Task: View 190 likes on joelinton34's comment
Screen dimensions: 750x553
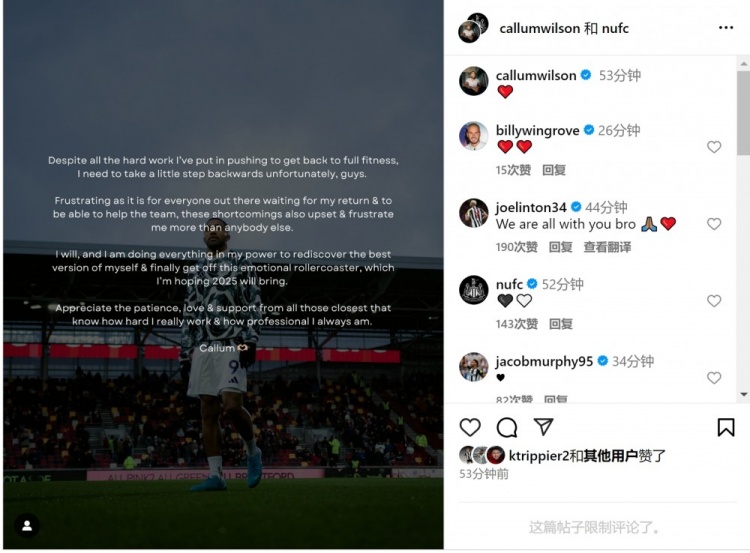Action: (x=517, y=247)
